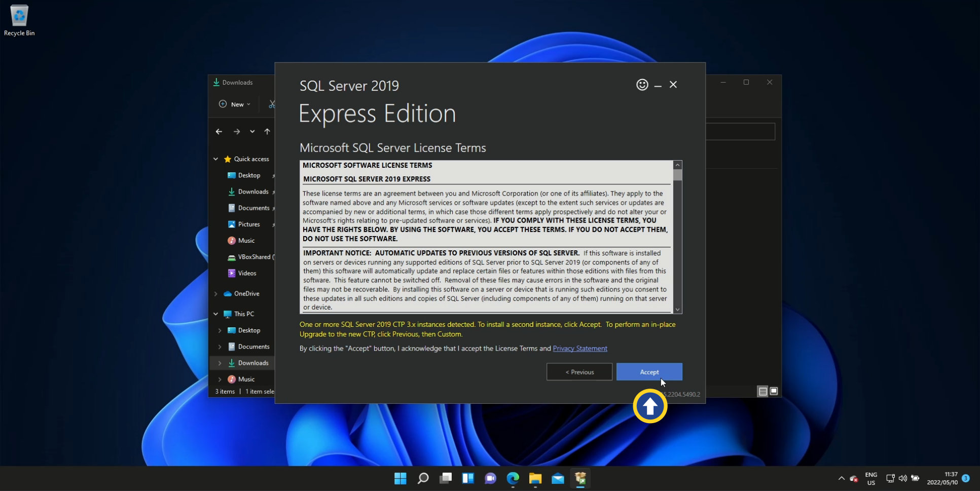Select Documents under Quick access
Image resolution: width=980 pixels, height=491 pixels.
(253, 208)
